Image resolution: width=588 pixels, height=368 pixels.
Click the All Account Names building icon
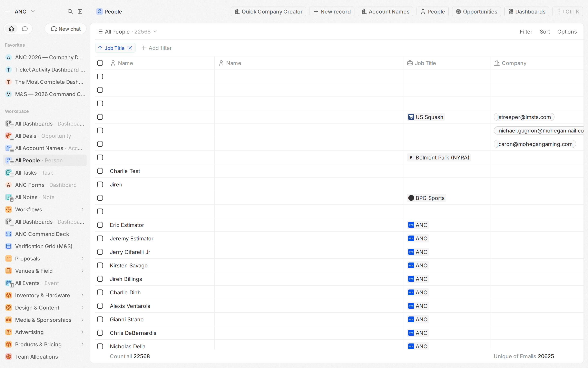pyautogui.click(x=9, y=148)
